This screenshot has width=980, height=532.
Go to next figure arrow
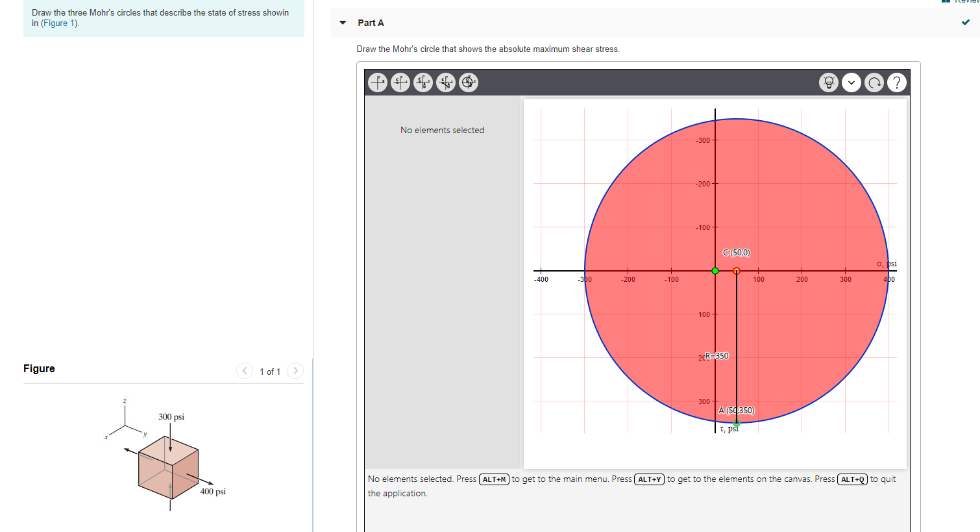pos(295,371)
